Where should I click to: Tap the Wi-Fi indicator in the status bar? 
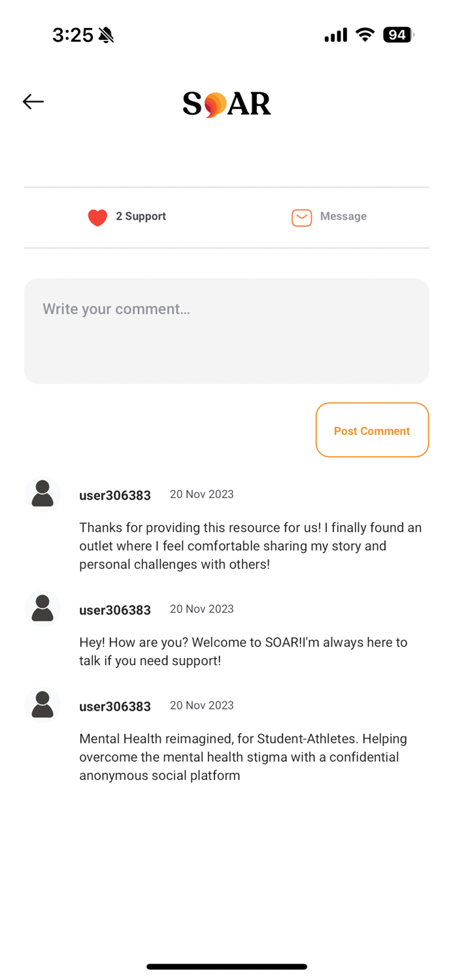click(364, 35)
